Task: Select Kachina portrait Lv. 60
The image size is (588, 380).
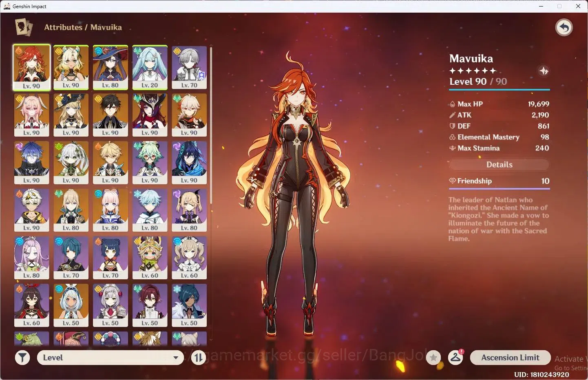Action: [x=150, y=258]
